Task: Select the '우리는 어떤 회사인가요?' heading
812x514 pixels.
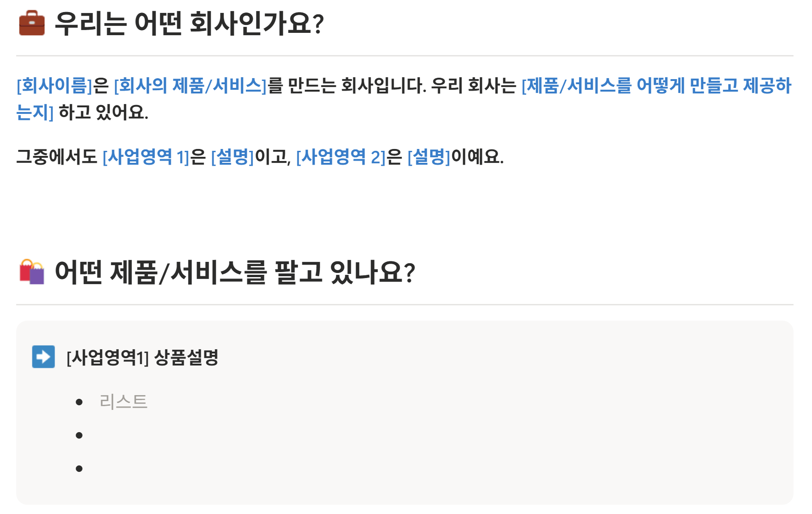Action: pos(190,23)
